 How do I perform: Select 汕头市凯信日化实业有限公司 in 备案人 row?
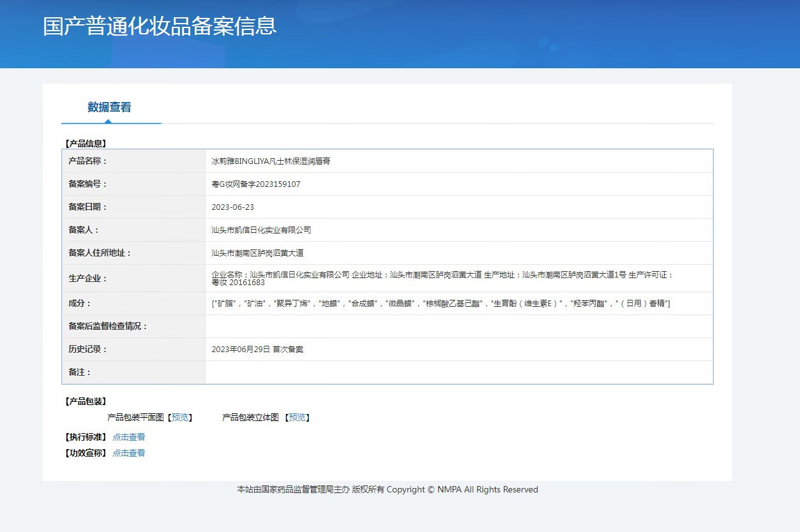click(261, 230)
